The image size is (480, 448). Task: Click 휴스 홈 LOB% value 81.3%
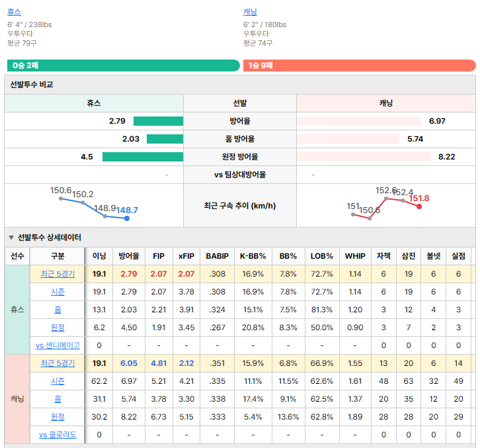[322, 310]
